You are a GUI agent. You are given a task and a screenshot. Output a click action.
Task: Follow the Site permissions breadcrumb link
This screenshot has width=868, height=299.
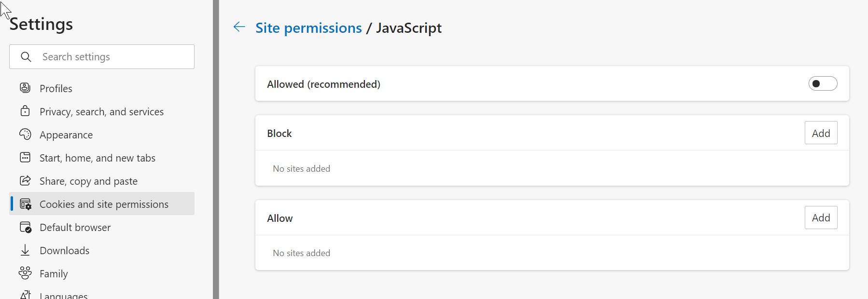pos(308,28)
